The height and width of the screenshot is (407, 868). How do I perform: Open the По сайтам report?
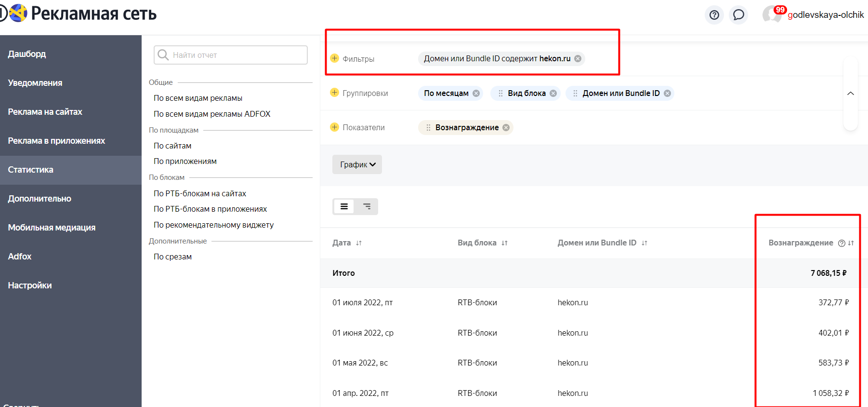point(172,146)
